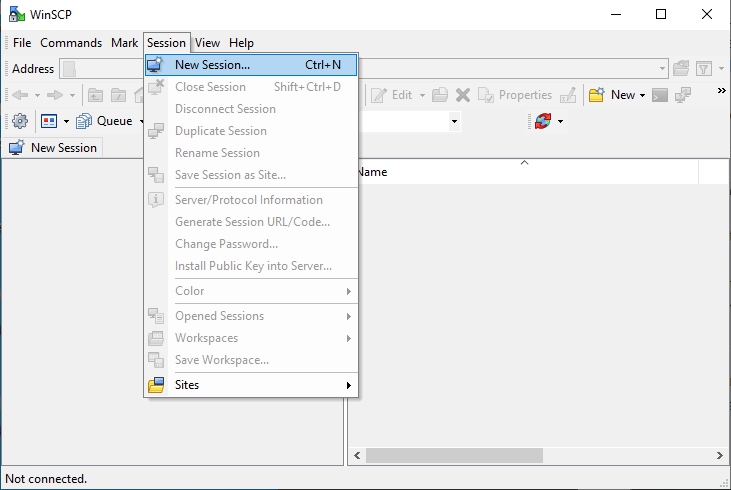
Task: Open the Sites submenu
Action: (x=187, y=385)
